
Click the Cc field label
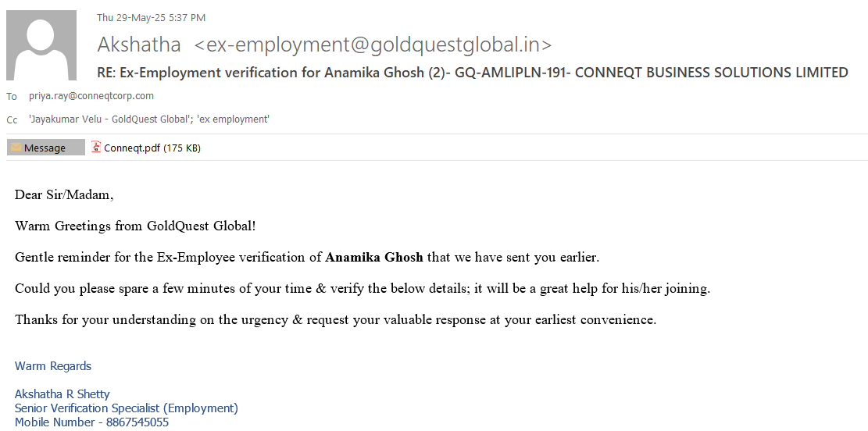pos(12,120)
